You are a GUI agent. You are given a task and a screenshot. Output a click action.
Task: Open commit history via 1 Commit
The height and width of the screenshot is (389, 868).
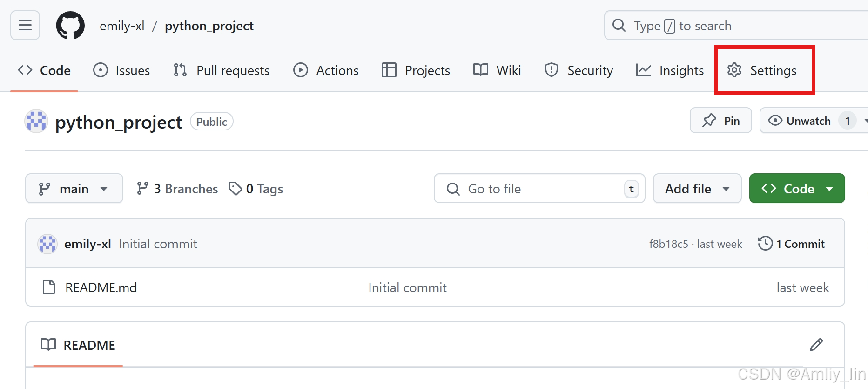(791, 244)
